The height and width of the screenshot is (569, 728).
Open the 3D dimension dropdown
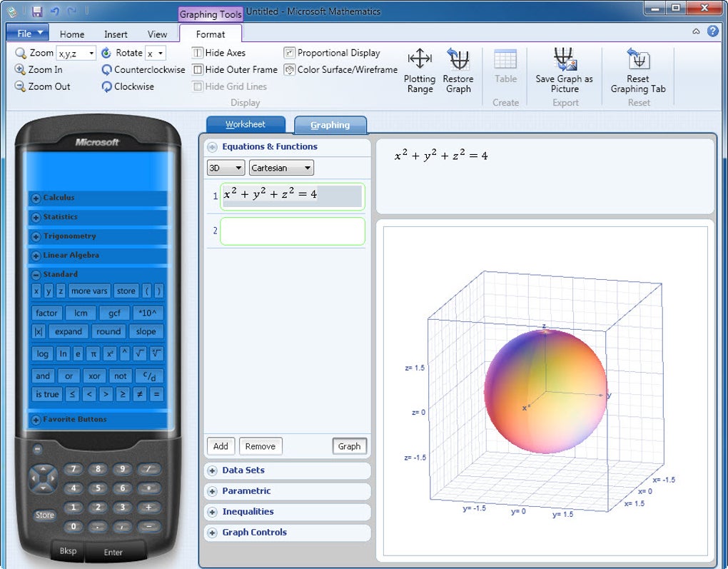[x=226, y=168]
